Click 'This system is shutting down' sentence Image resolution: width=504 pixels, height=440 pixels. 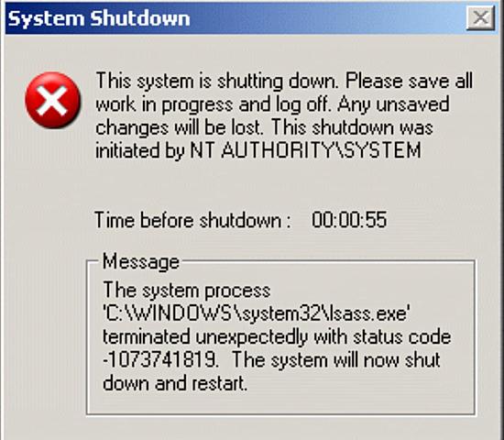pos(217,81)
